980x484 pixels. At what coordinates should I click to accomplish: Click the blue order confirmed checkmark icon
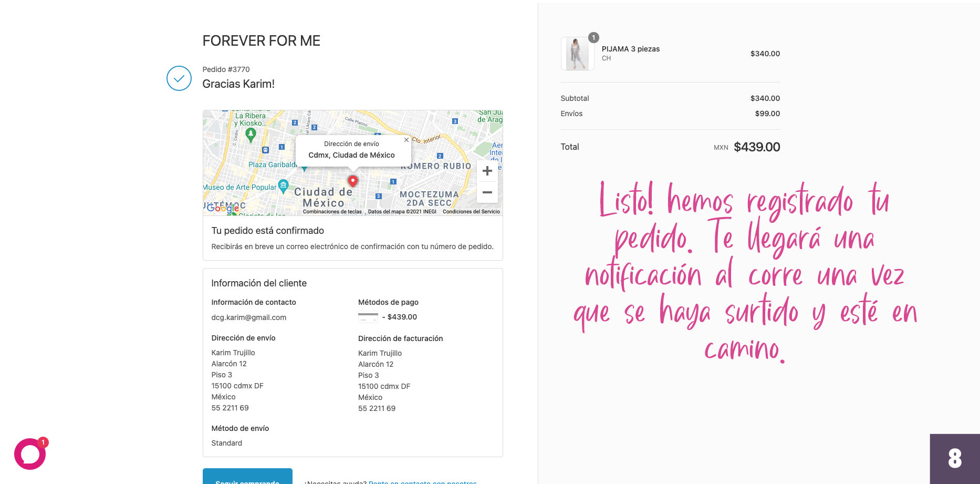[x=179, y=78]
